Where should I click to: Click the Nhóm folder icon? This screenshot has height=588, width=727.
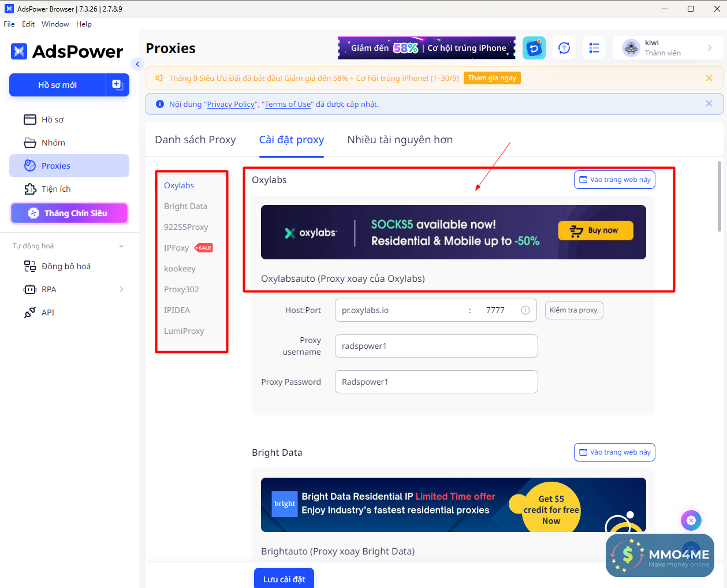(x=30, y=143)
